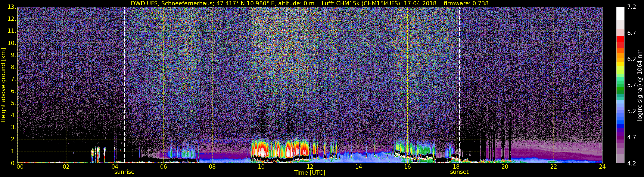The image size is (644, 177).
Task: Click the 'Lufft CHM15k (CHM15kUFS): 17-04-2018' label
Action: (x=379, y=3)
